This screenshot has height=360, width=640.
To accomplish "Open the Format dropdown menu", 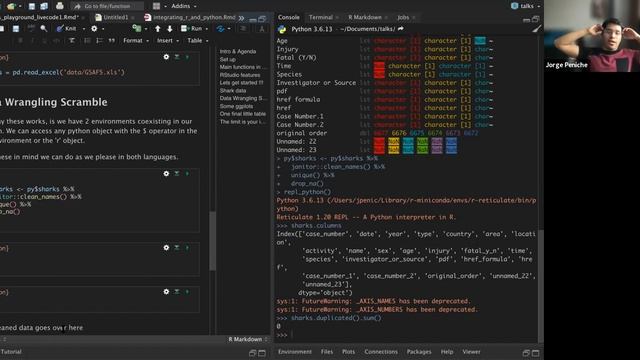I will 136,40.
